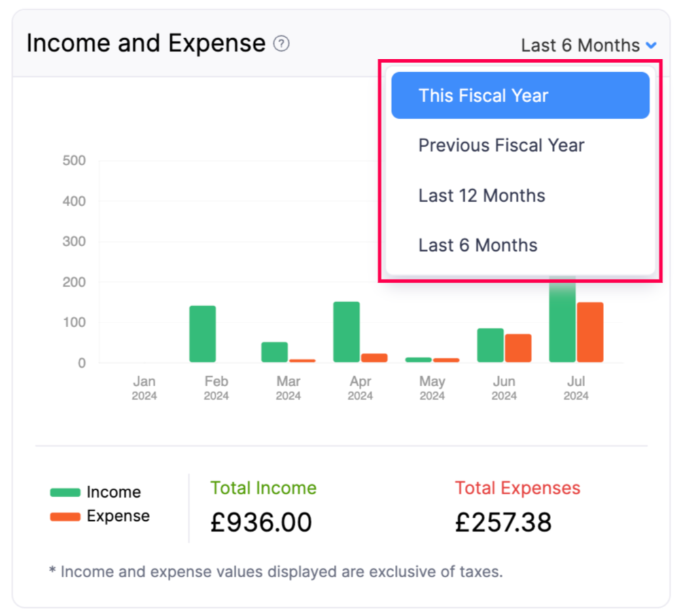This screenshot has height=616, width=683.
Task: Click the help icon beside Income and Expense
Action: (x=283, y=44)
